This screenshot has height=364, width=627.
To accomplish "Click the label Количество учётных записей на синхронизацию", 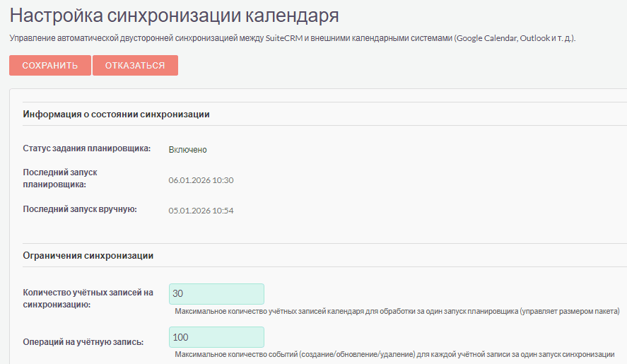I will (x=88, y=298).
